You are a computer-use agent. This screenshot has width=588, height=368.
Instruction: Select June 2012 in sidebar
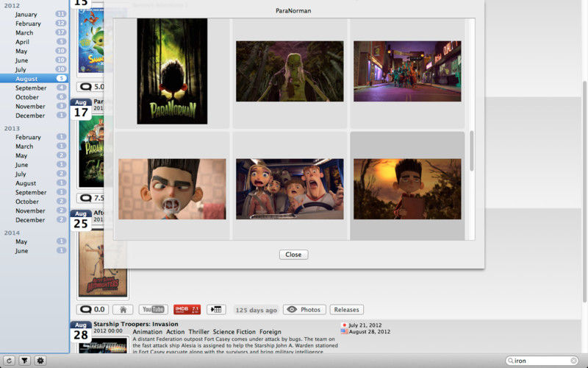click(35, 60)
